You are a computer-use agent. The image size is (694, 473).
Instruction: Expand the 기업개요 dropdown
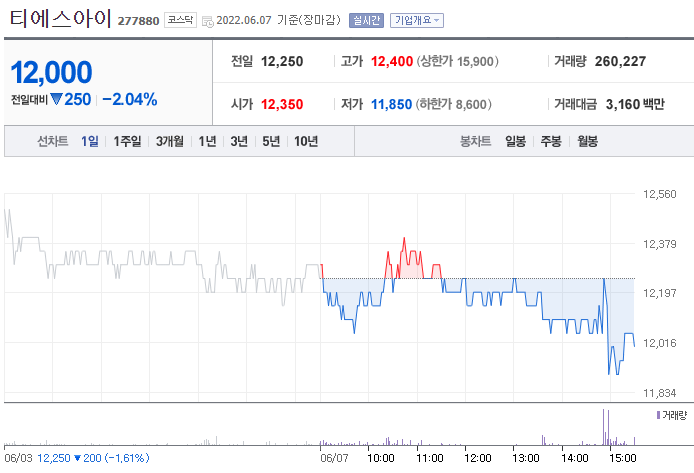[416, 20]
